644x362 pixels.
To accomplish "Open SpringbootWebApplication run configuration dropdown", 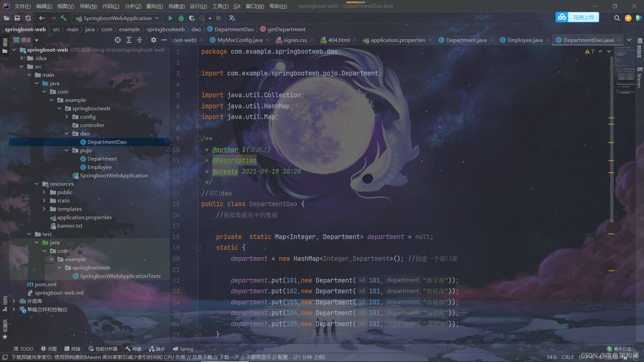I will click(118, 18).
